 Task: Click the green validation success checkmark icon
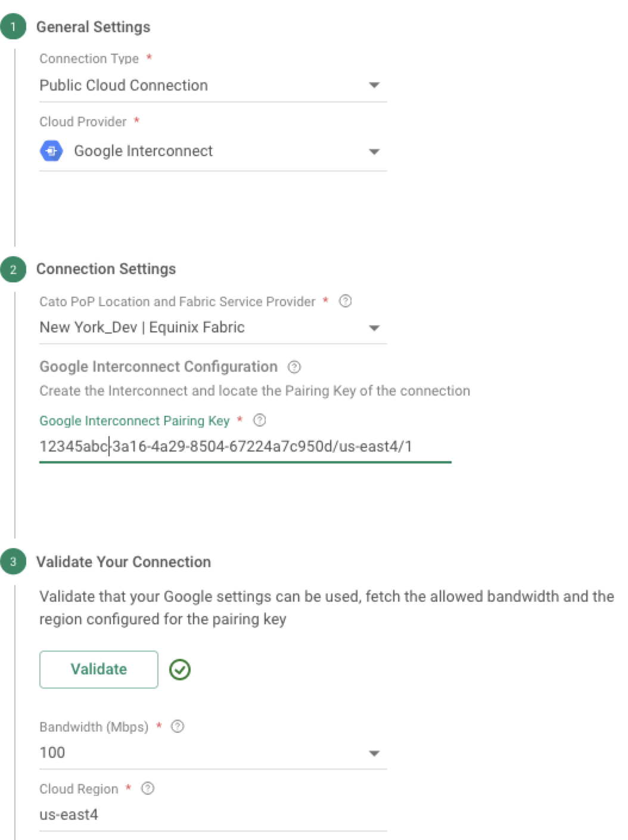pos(179,669)
